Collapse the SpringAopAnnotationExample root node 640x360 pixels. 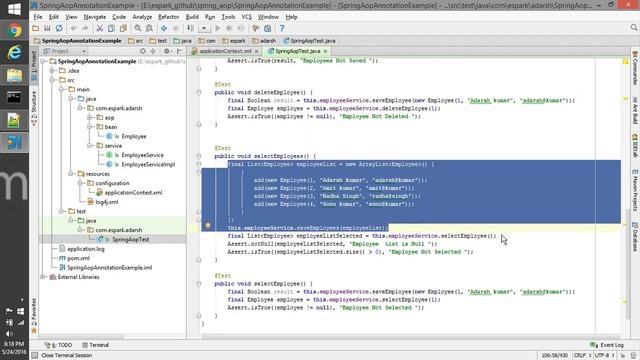tap(43, 61)
